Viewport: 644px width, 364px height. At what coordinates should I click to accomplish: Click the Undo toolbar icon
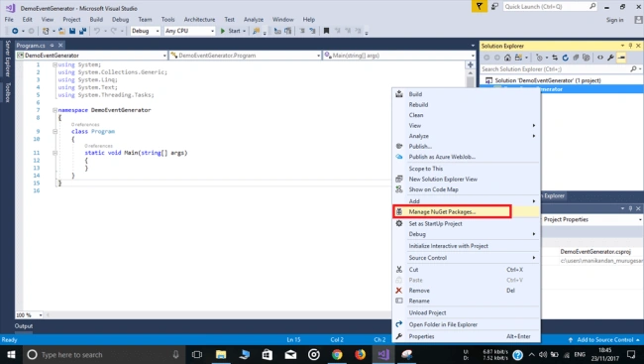(97, 31)
